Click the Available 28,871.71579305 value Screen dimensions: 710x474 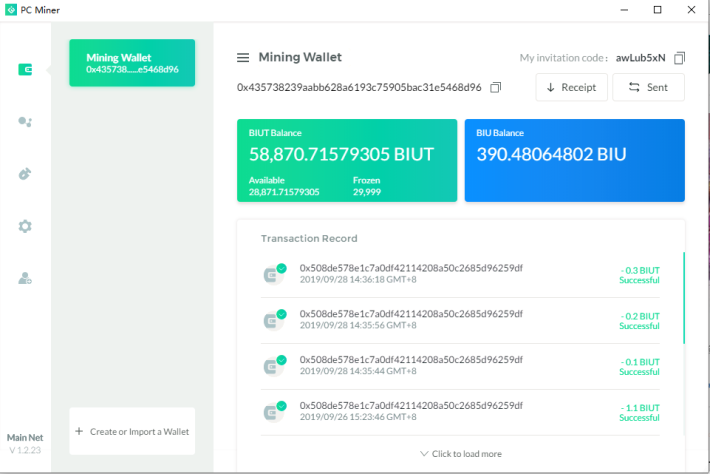[x=284, y=192]
